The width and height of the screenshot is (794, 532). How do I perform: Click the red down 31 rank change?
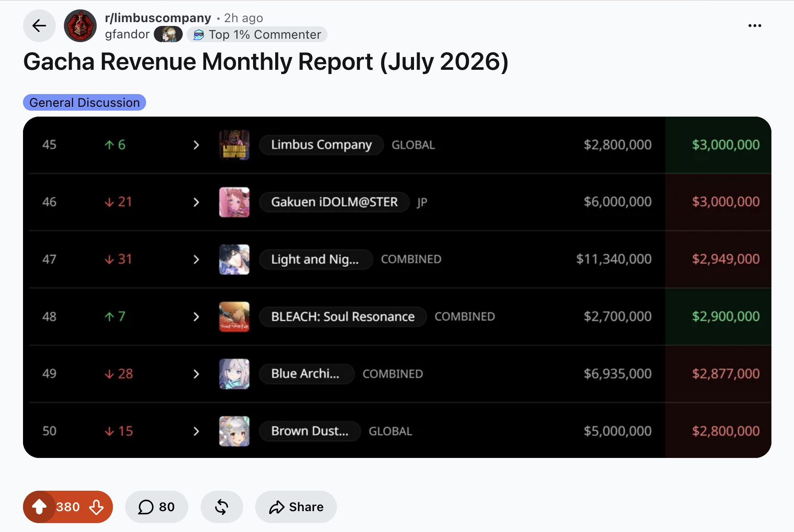pos(118,260)
